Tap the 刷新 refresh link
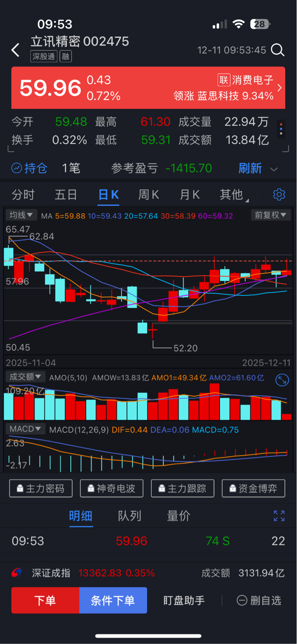 [250, 168]
